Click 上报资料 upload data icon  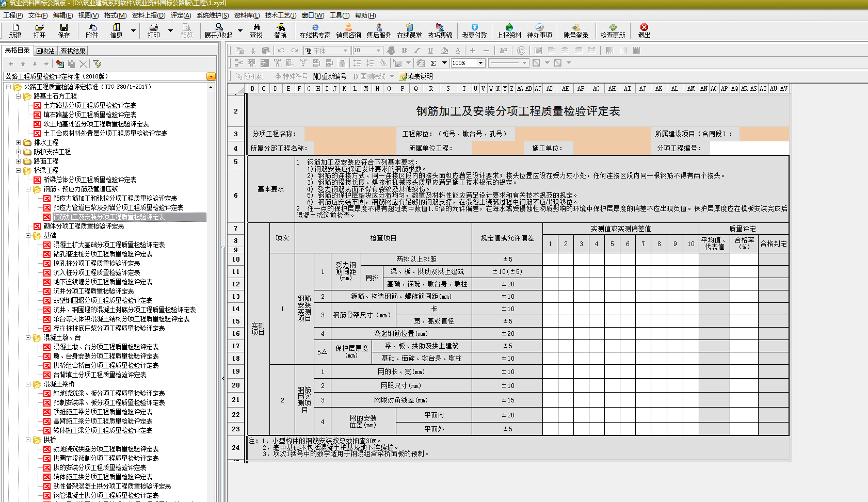pos(509,31)
